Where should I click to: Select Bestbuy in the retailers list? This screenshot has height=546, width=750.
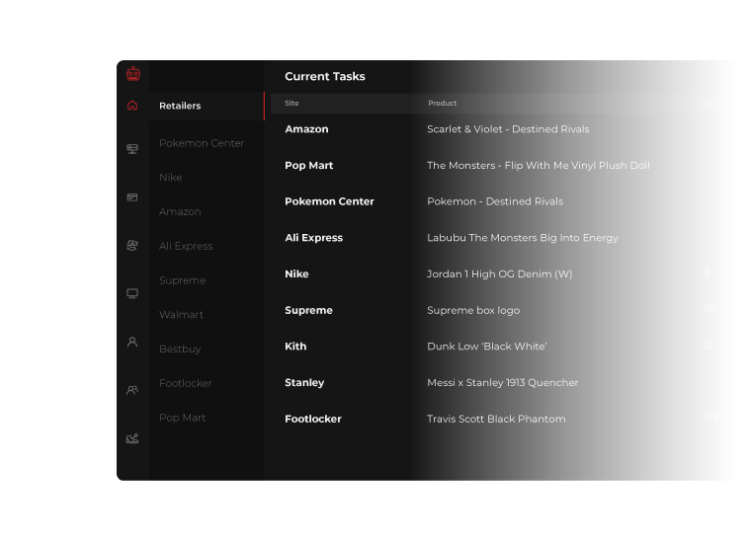pyautogui.click(x=180, y=349)
